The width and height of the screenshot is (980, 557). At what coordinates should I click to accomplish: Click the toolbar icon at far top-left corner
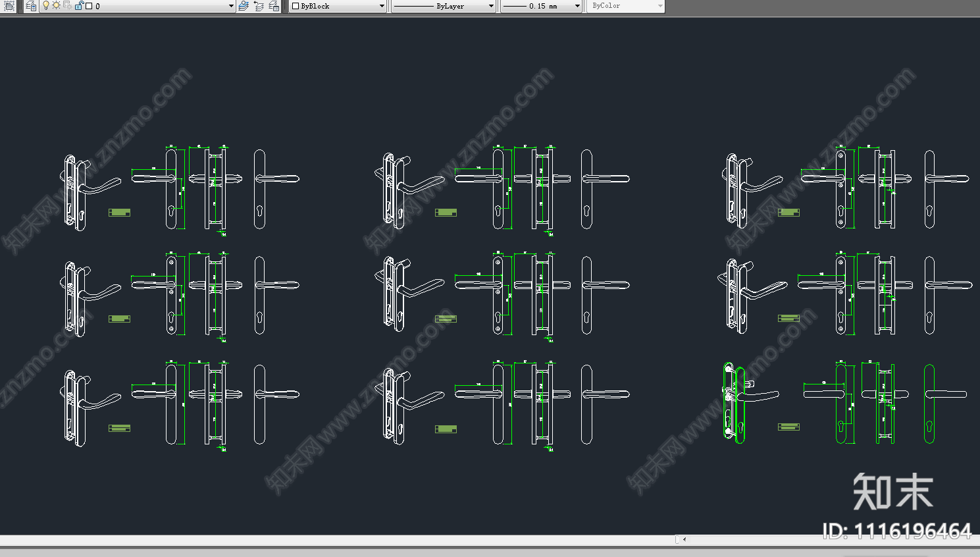[9, 6]
